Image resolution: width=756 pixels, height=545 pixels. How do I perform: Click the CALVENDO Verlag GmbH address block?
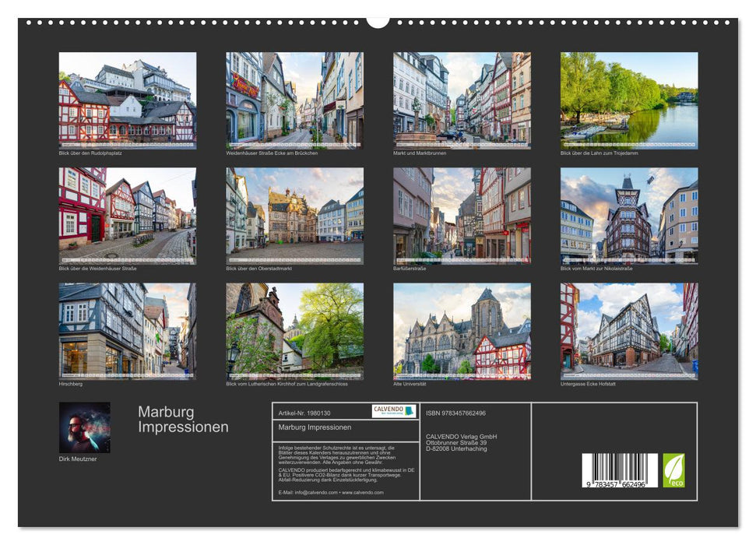(x=461, y=441)
